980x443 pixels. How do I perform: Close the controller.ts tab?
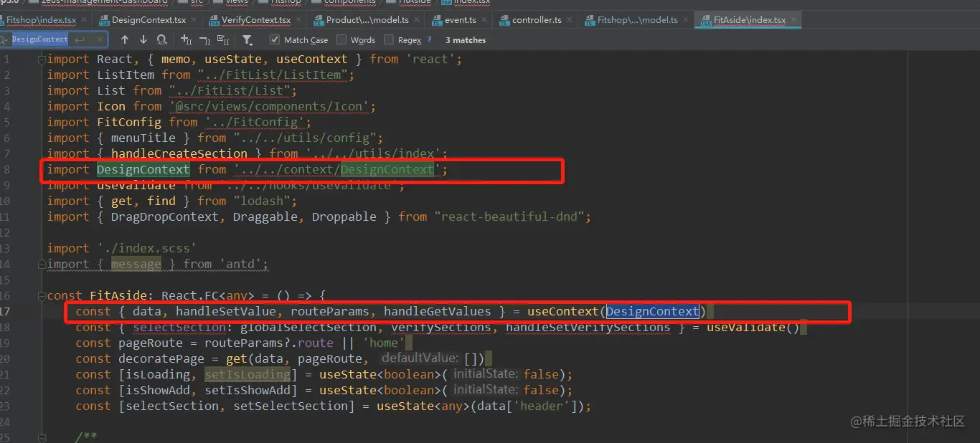(571, 20)
